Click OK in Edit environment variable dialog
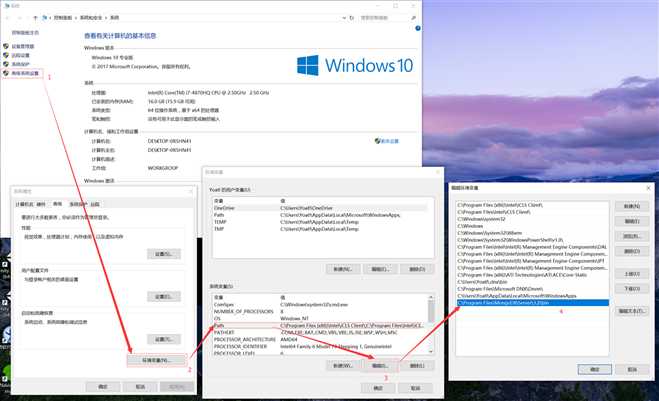The image size is (659, 401). coord(595,369)
